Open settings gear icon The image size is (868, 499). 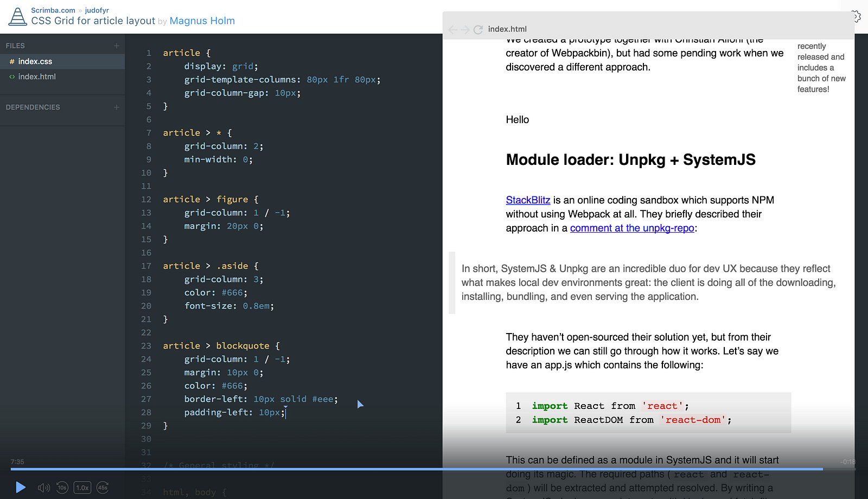pos(856,16)
